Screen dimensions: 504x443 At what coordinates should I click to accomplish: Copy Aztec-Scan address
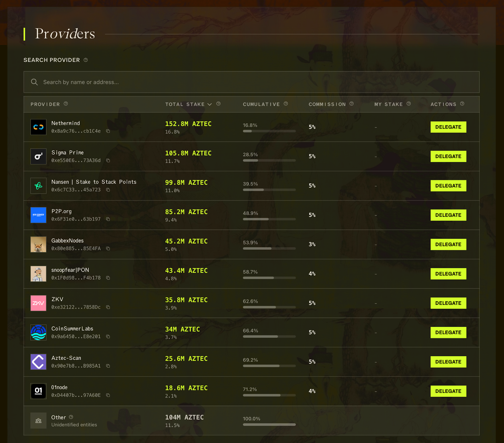coord(108,366)
